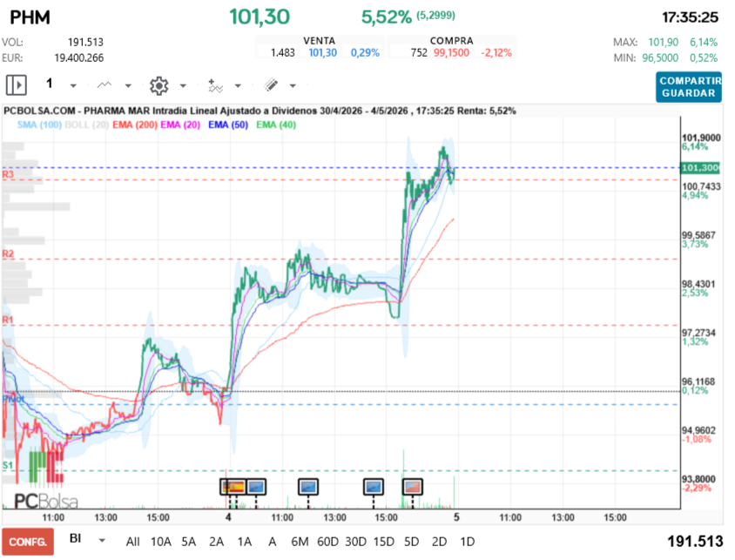Select the 15D time range
This screenshot has width=735, height=560.
tap(384, 542)
